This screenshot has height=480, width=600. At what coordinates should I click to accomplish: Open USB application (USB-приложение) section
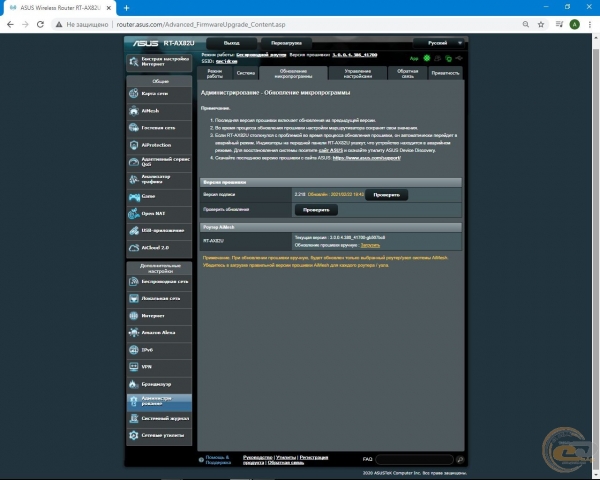point(159,230)
